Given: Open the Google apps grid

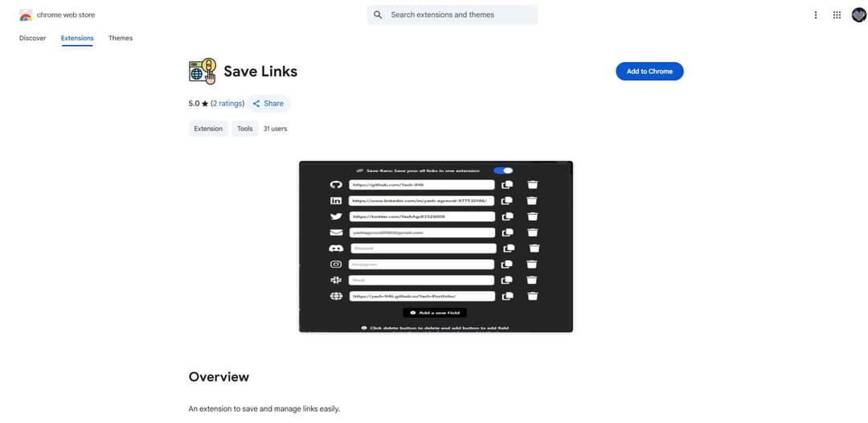Looking at the screenshot, I should pos(837,14).
